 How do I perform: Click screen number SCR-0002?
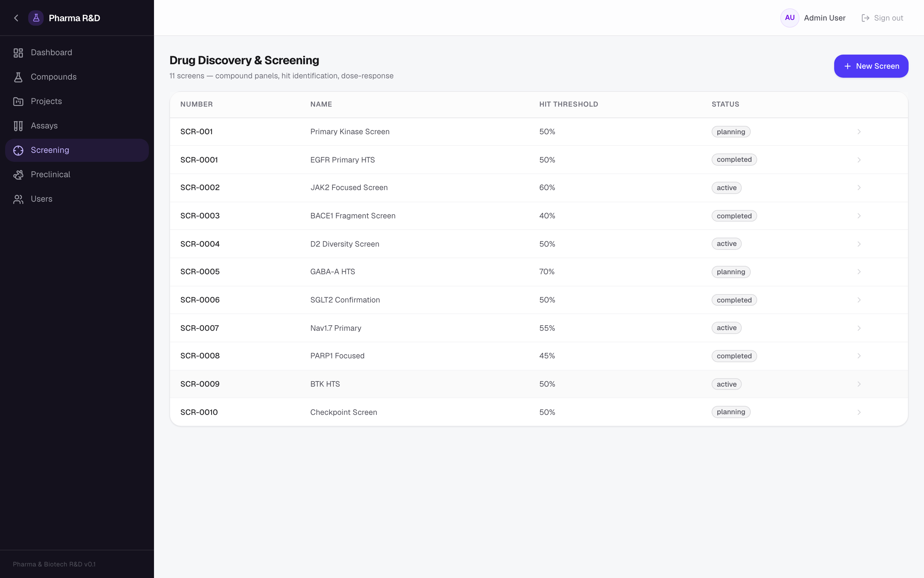tap(200, 188)
